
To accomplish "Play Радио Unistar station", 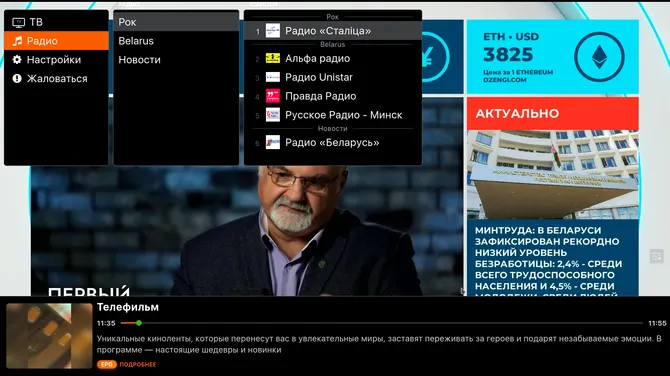I will pyautogui.click(x=332, y=77).
